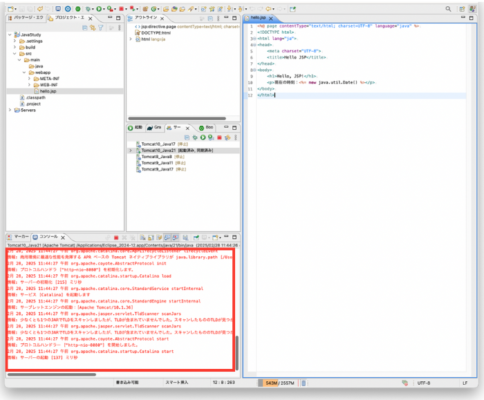Collapse the src folder
The image size is (484, 400).
(x=15, y=54)
